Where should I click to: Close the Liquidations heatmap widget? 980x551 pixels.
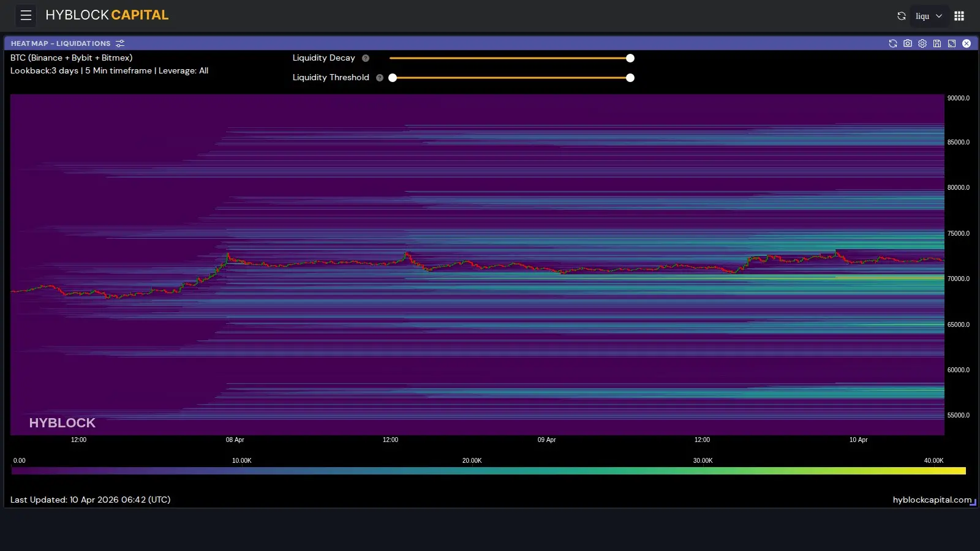(x=967, y=43)
